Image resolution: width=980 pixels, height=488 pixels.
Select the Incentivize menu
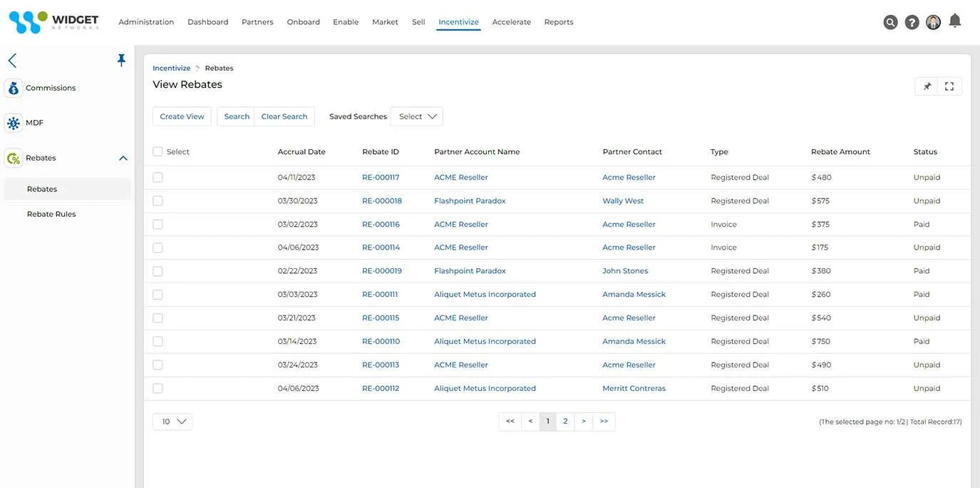(458, 22)
